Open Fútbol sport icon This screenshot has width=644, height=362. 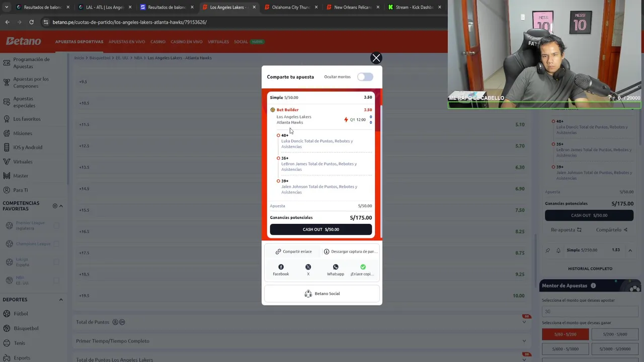[x=7, y=314]
